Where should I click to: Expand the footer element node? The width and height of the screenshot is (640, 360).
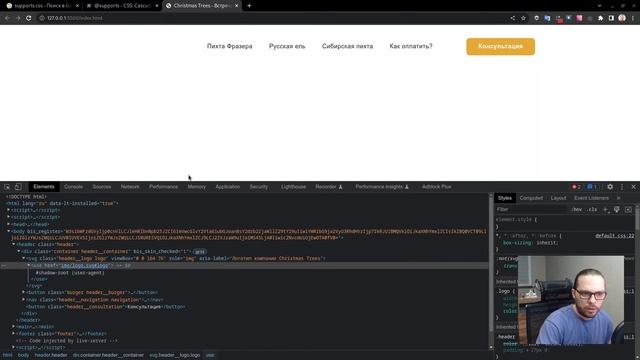point(13,333)
